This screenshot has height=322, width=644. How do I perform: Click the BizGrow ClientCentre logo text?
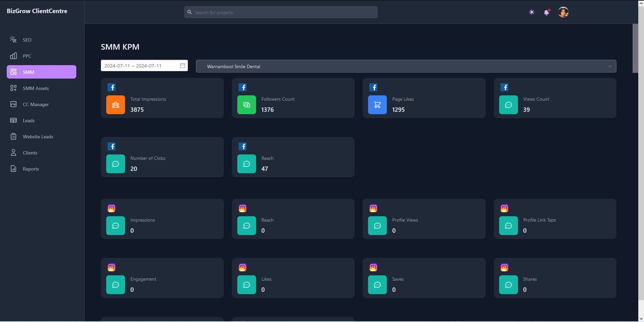pyautogui.click(x=37, y=11)
